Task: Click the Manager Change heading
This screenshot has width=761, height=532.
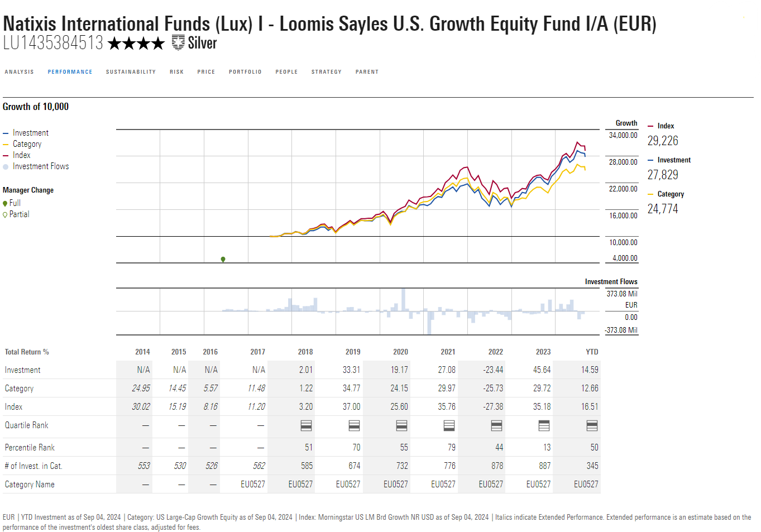Action: (28, 190)
